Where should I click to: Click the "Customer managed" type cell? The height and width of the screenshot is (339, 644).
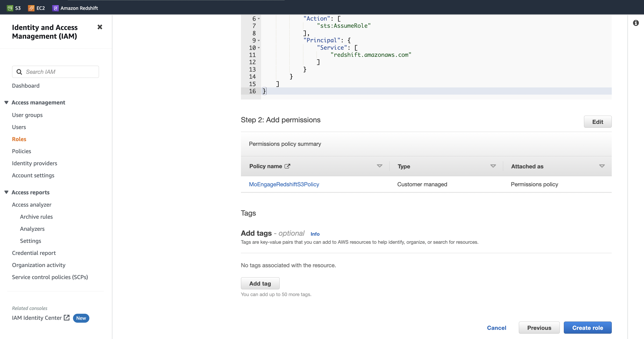coord(422,184)
